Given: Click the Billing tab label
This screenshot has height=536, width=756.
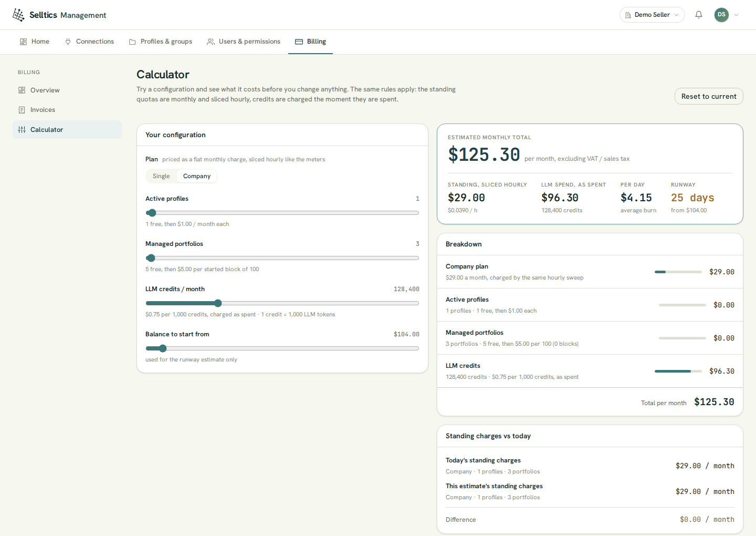Looking at the screenshot, I should coord(317,42).
